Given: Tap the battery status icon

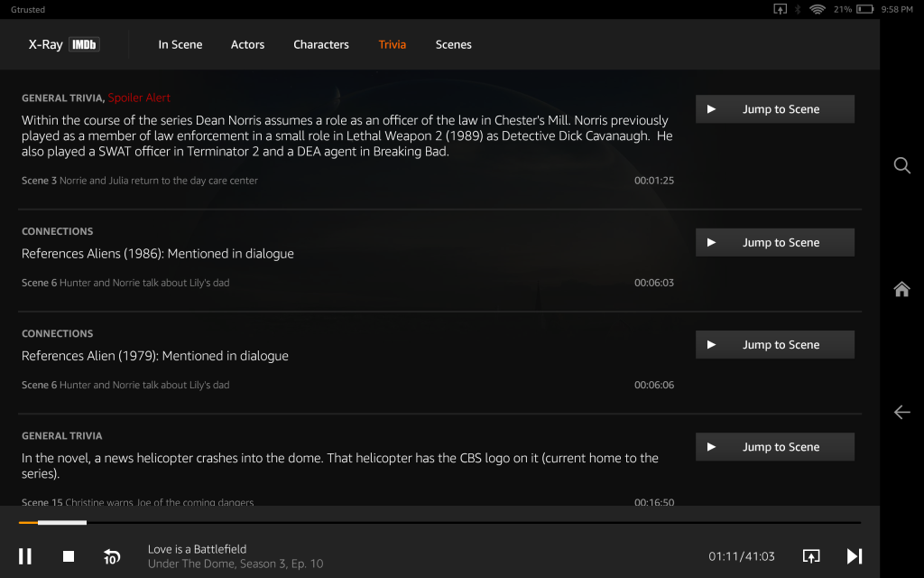Looking at the screenshot, I should coord(864,9).
